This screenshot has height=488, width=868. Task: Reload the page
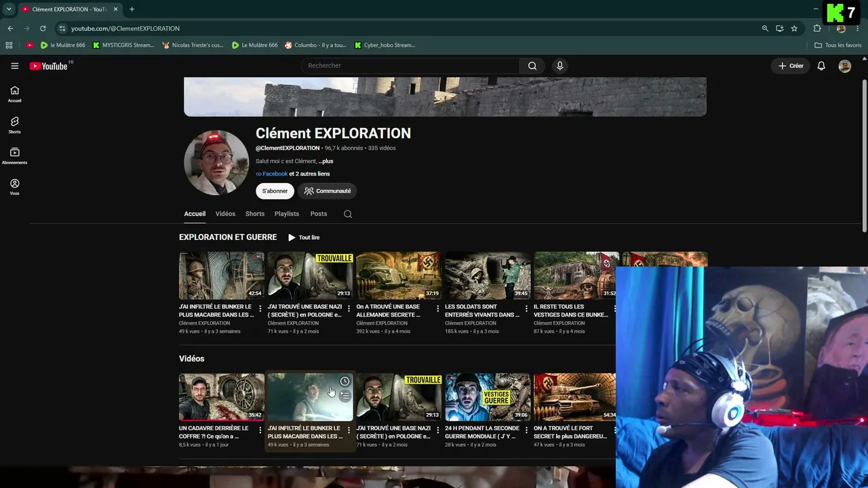(x=43, y=28)
